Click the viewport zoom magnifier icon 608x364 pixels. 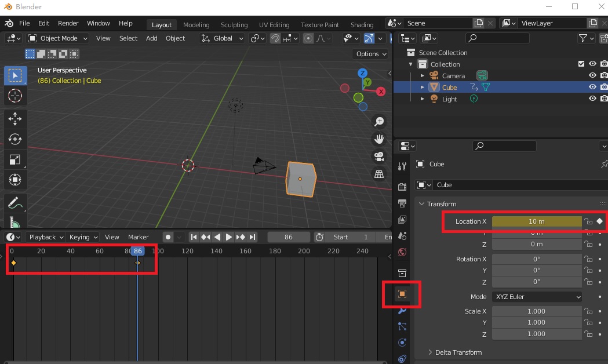(379, 122)
